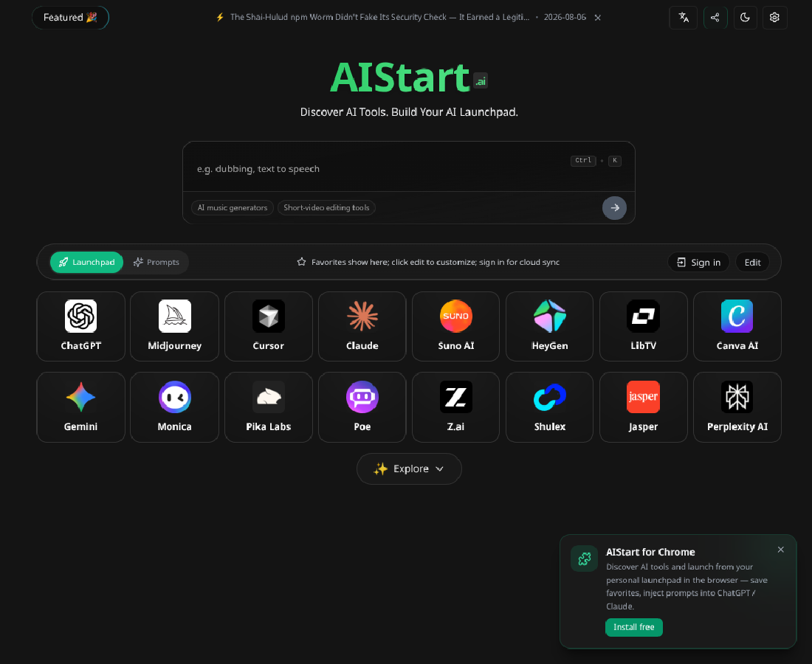Launch the HeyGen tile
Image resolution: width=812 pixels, height=664 pixels.
coord(549,326)
